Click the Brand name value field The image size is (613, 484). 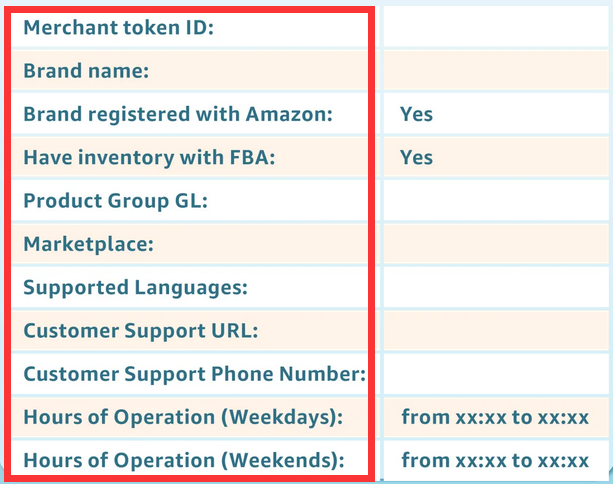[x=495, y=71]
